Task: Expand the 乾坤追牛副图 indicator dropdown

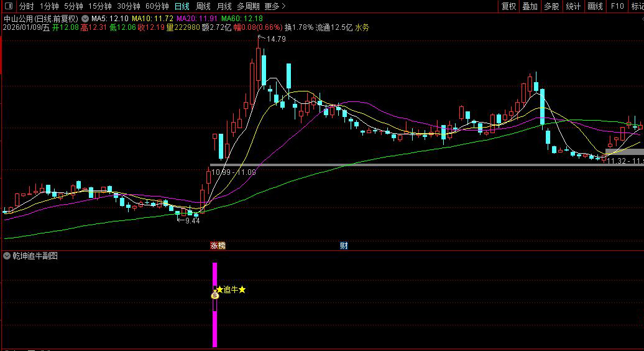Action: coord(7,256)
